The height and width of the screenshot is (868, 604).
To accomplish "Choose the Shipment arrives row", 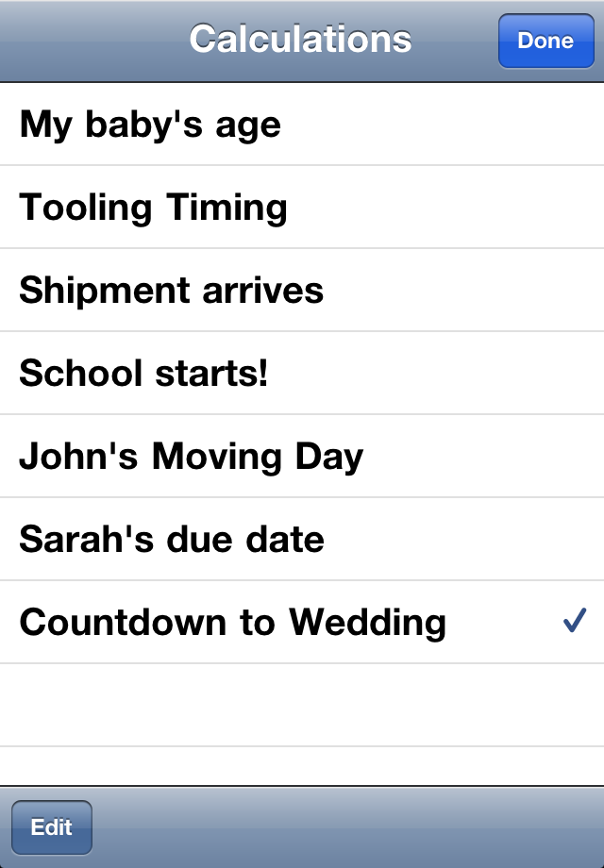I will [172, 291].
